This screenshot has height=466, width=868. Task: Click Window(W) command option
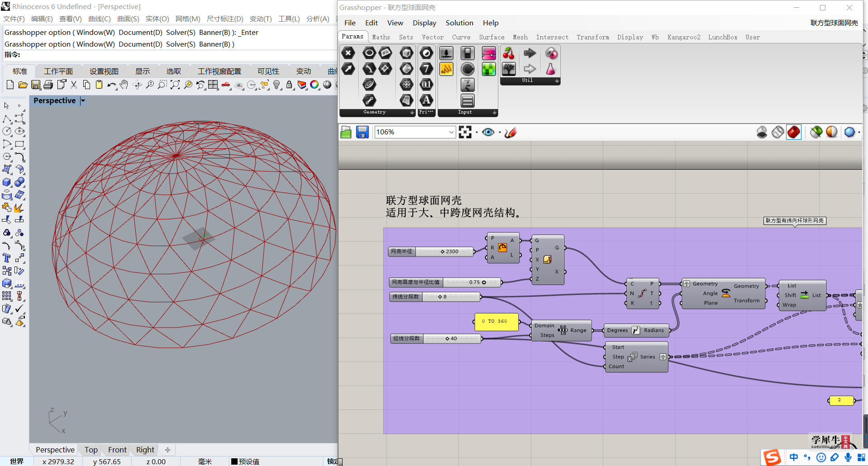click(x=95, y=44)
